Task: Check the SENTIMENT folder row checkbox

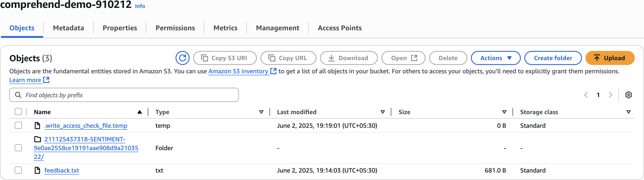Action: (x=18, y=148)
